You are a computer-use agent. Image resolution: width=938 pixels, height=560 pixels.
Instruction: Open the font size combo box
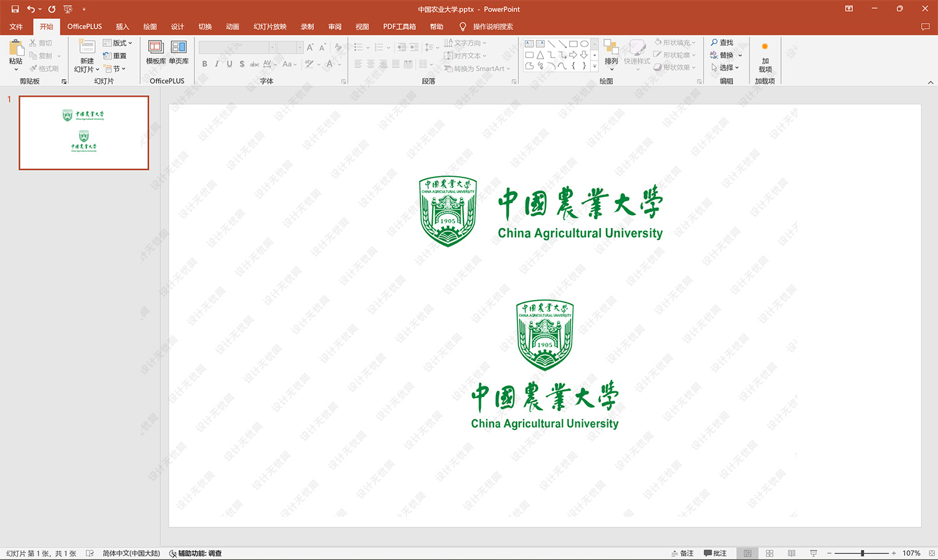tap(290, 47)
